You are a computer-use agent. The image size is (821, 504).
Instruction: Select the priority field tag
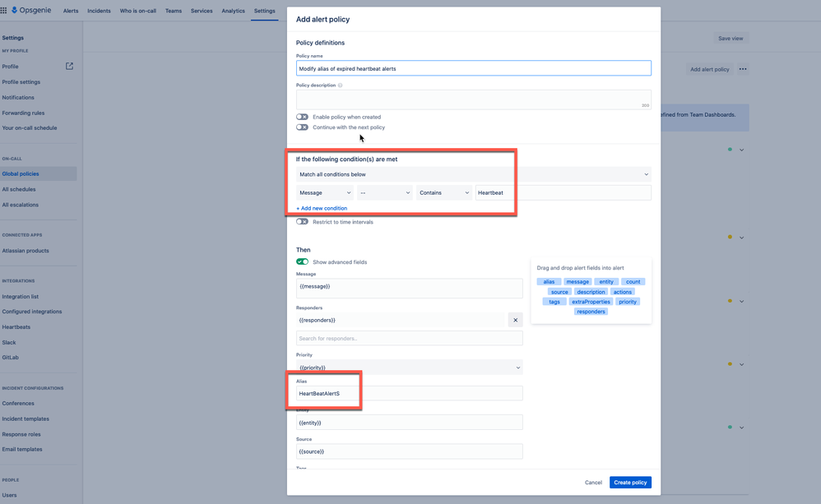[x=628, y=302]
